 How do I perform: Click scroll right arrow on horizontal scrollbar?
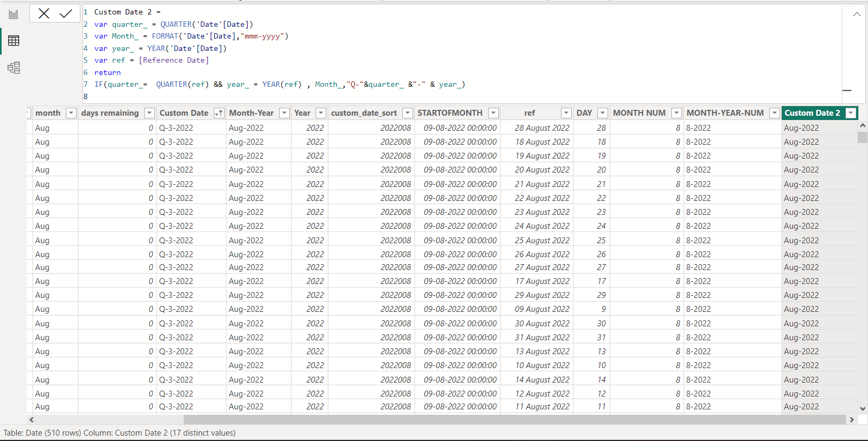[x=852, y=420]
